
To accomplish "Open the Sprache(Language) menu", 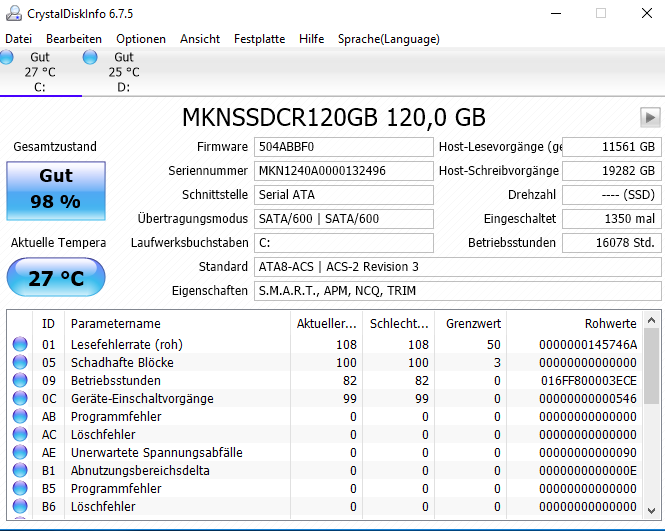I will (388, 39).
